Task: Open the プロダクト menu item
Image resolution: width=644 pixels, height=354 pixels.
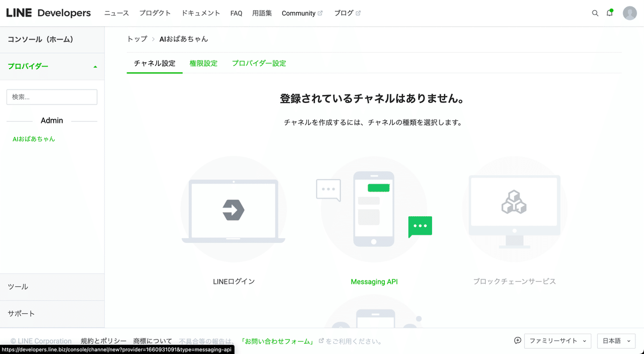Action: point(155,13)
